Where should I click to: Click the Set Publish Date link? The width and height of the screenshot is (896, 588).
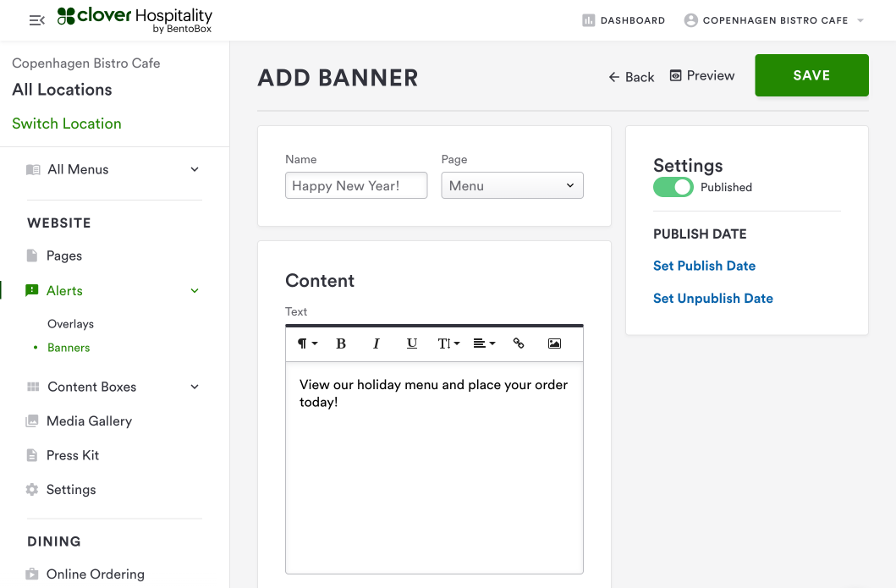point(704,266)
